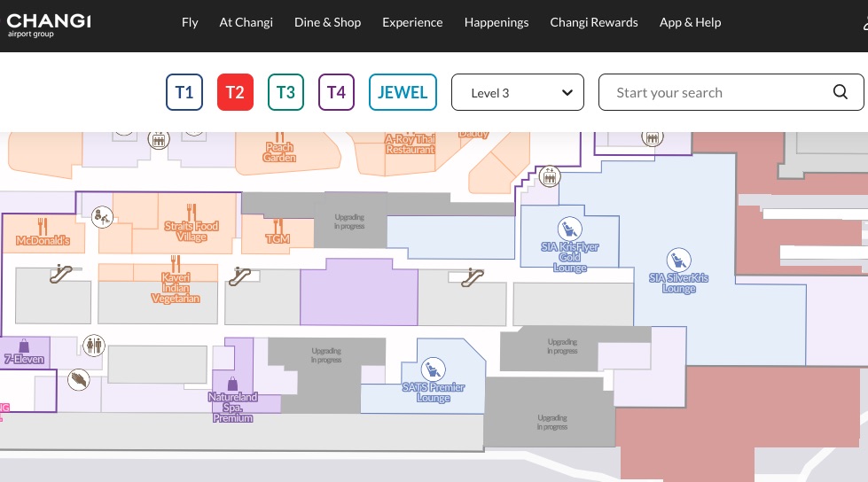Select SATS Premier Lounge icon

click(434, 369)
